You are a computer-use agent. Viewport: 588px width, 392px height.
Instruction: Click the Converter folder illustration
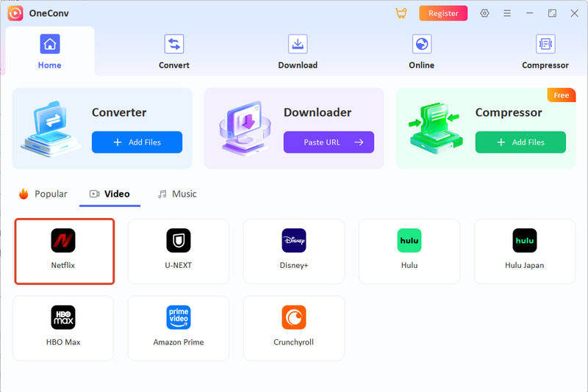pyautogui.click(x=51, y=128)
